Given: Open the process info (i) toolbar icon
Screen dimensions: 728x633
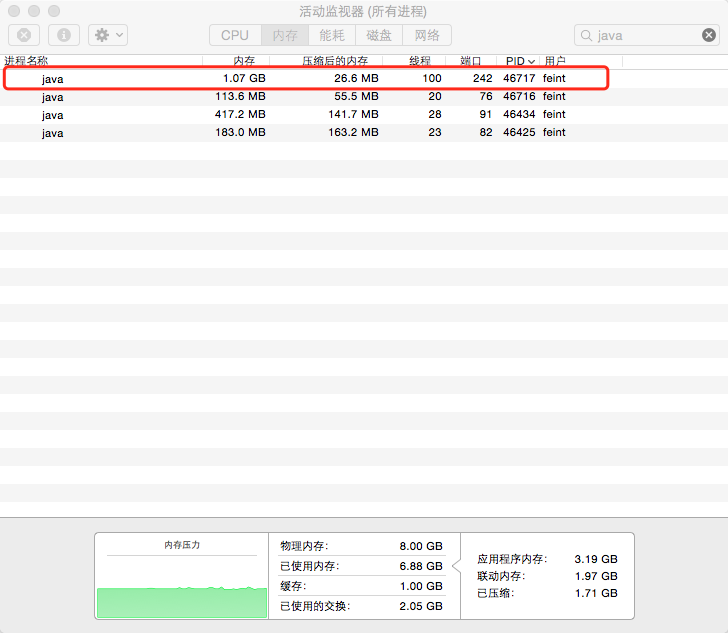Looking at the screenshot, I should point(64,35).
